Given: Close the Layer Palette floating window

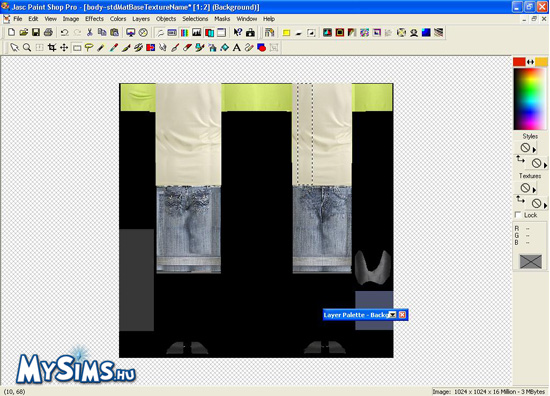Looking at the screenshot, I should pyautogui.click(x=402, y=315).
